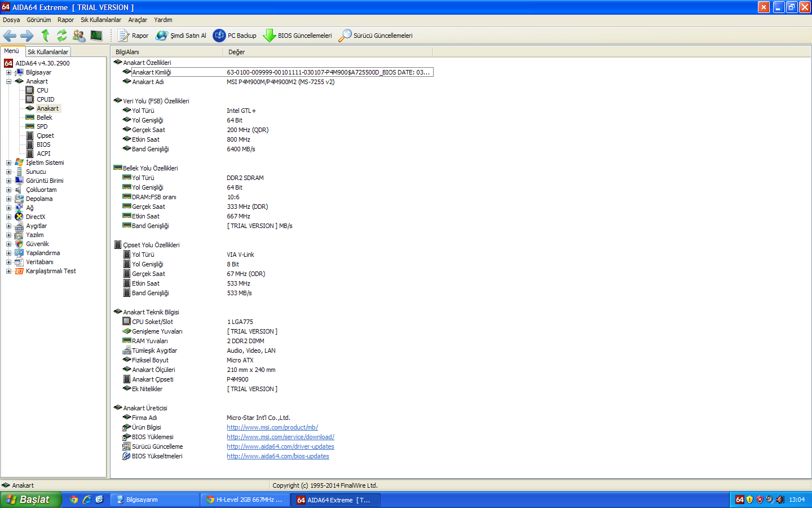Viewport: 812px width, 508px height.
Task: Open the users/favorites toolbar icon
Action: pyautogui.click(x=79, y=36)
